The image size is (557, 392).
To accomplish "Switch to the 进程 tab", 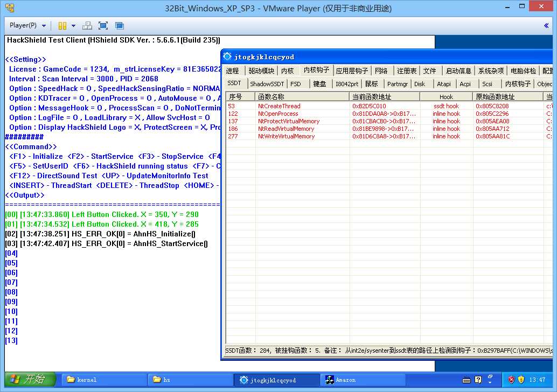I will 232,71.
